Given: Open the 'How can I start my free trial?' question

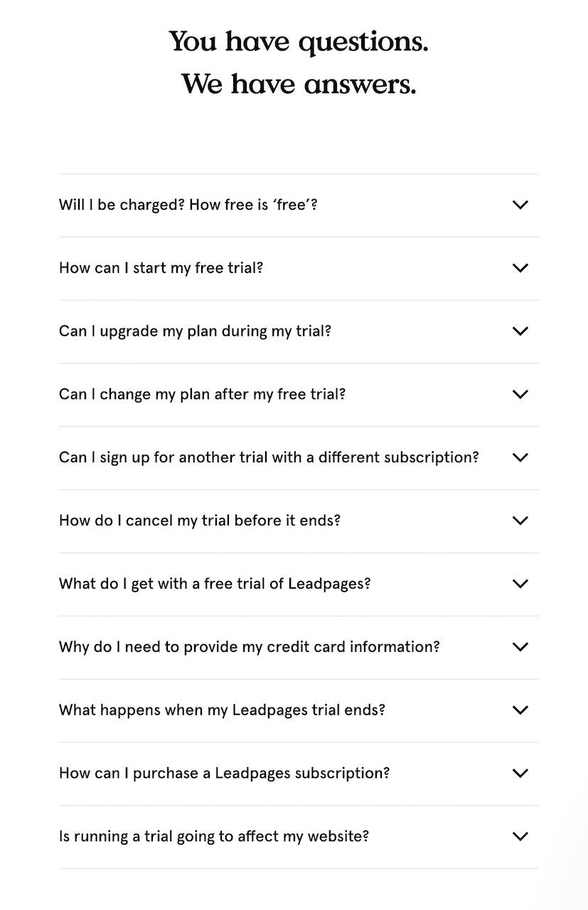Looking at the screenshot, I should click(161, 268).
